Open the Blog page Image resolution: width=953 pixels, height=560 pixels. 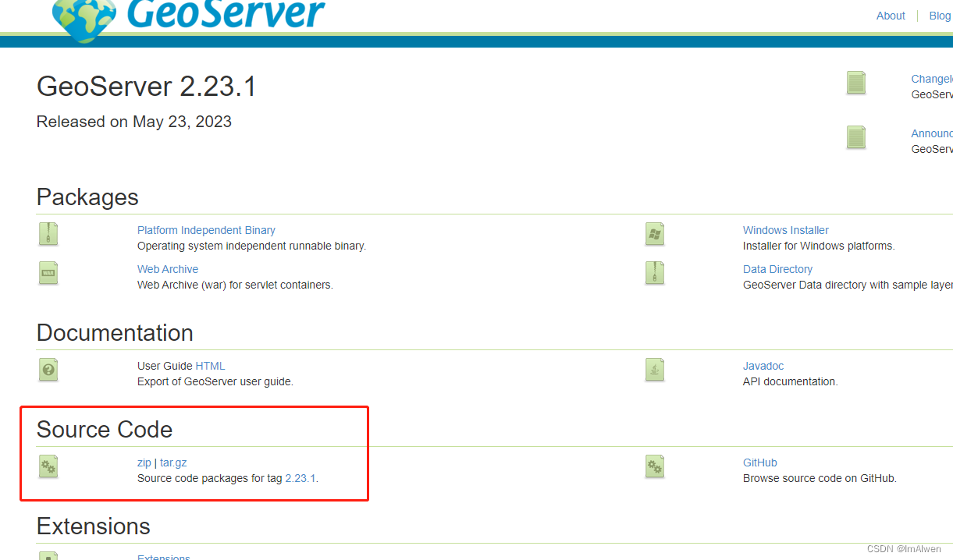(x=940, y=16)
